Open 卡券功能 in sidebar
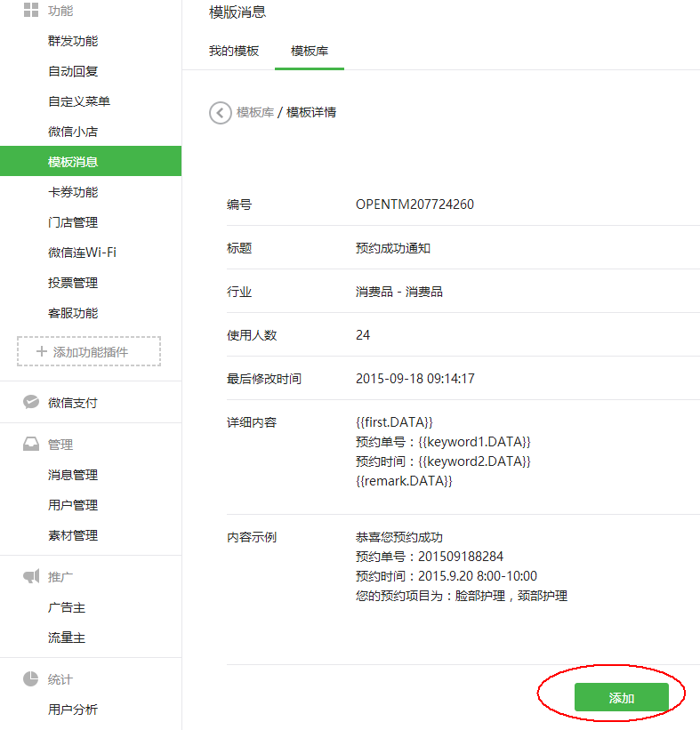Screen dimensions: 700x730 click(73, 192)
